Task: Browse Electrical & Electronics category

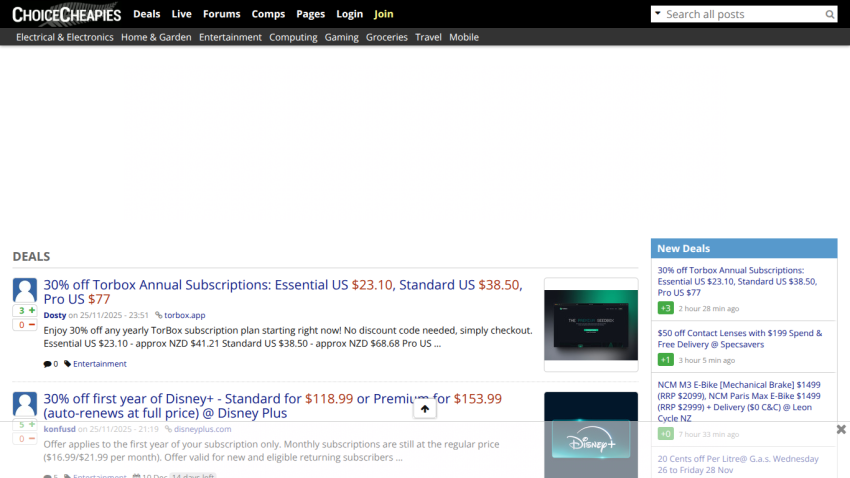Action: (x=65, y=37)
